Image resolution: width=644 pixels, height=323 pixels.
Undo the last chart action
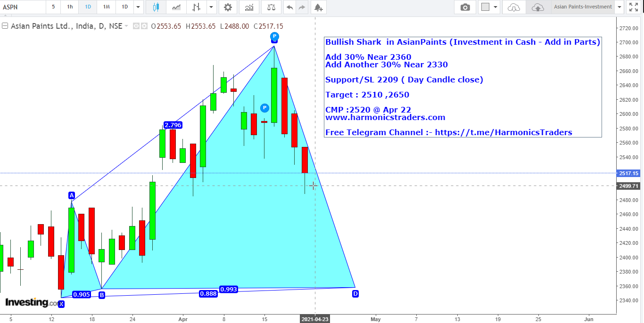click(x=289, y=7)
